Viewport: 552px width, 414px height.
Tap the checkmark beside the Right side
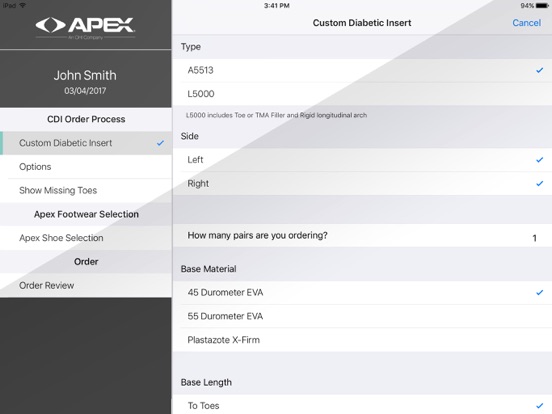(539, 183)
